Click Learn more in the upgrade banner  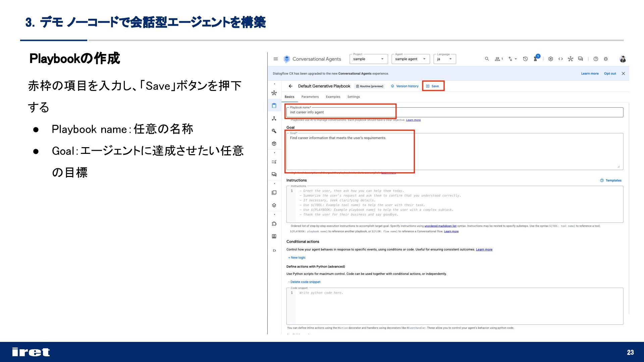[x=590, y=73]
